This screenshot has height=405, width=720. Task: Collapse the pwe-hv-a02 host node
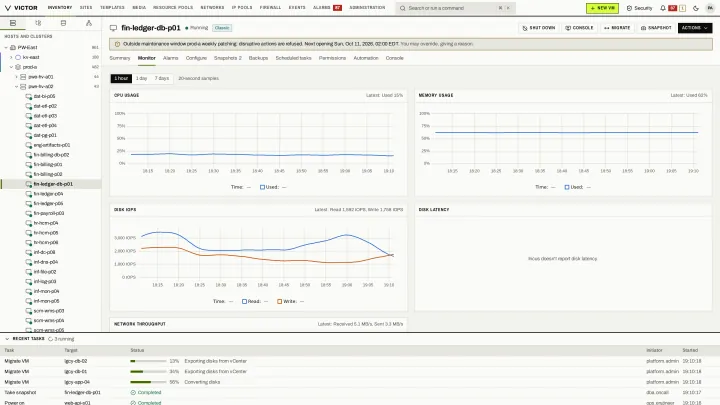(16, 86)
